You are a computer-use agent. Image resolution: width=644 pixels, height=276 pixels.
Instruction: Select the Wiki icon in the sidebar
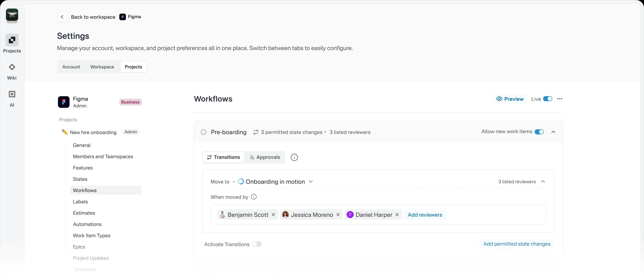[12, 67]
